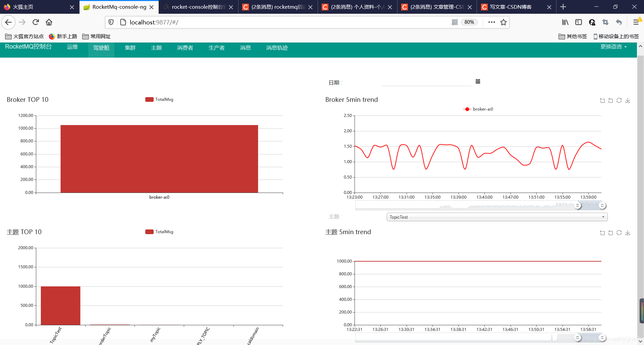The width and height of the screenshot is (644, 345).
Task: Open the 新手上路 bookmark
Action: click(63, 36)
